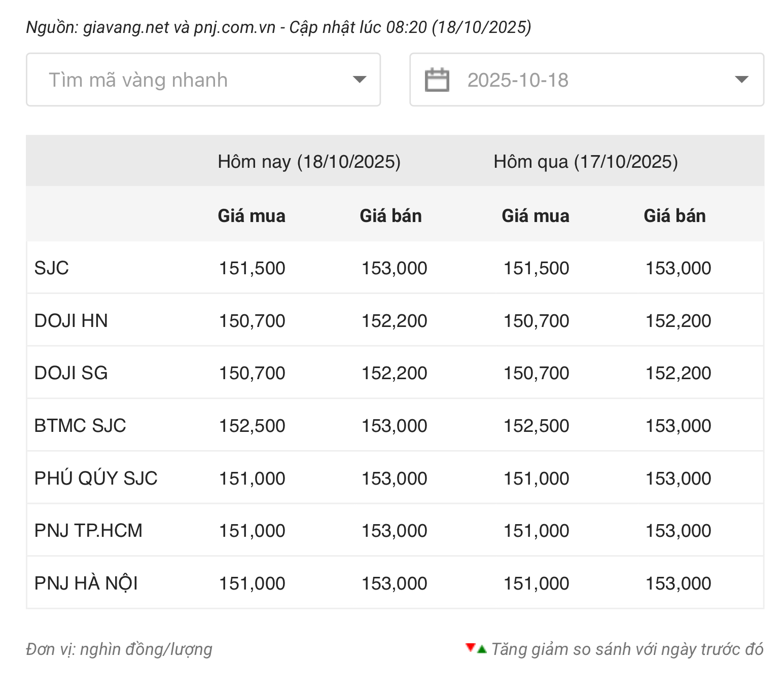This screenshot has width=784, height=697.
Task: Select the PNJ HÀ NỘI row label
Action: click(x=86, y=583)
